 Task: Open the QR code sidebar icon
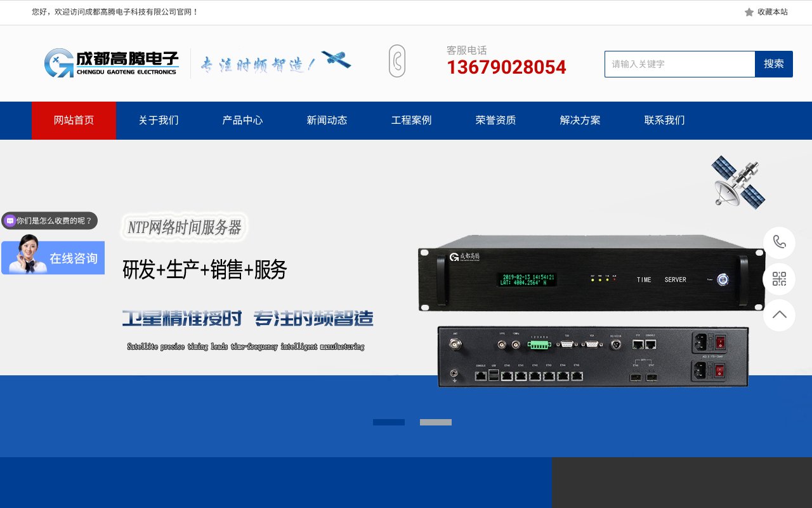[x=779, y=279]
